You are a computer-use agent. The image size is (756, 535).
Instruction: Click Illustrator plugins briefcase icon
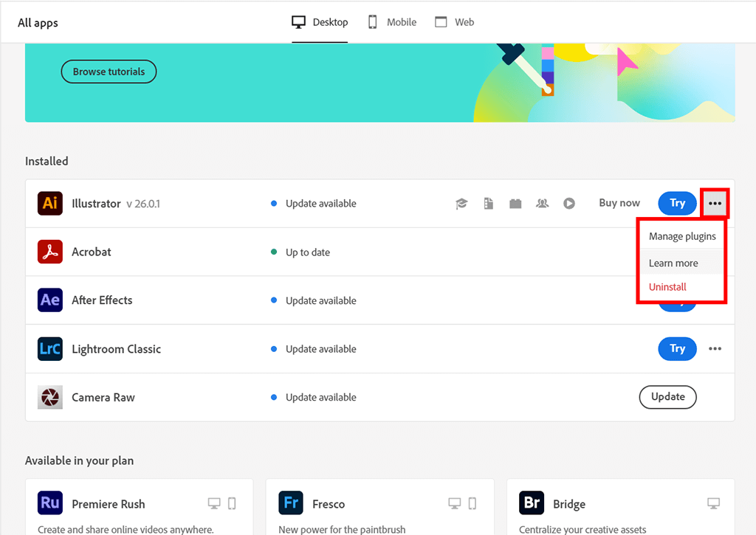(515, 204)
